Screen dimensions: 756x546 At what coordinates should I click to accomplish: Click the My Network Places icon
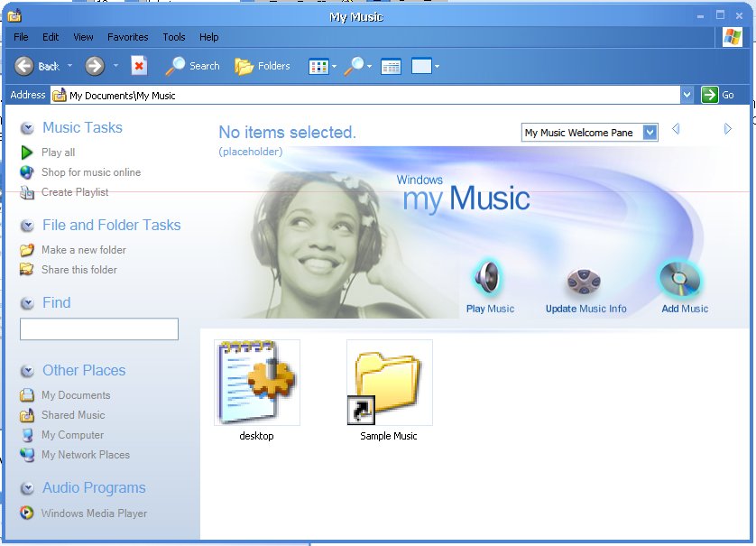[27, 455]
